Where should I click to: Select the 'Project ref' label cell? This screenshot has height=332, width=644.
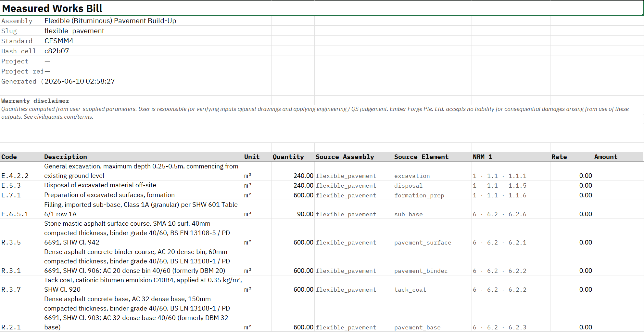pyautogui.click(x=21, y=71)
